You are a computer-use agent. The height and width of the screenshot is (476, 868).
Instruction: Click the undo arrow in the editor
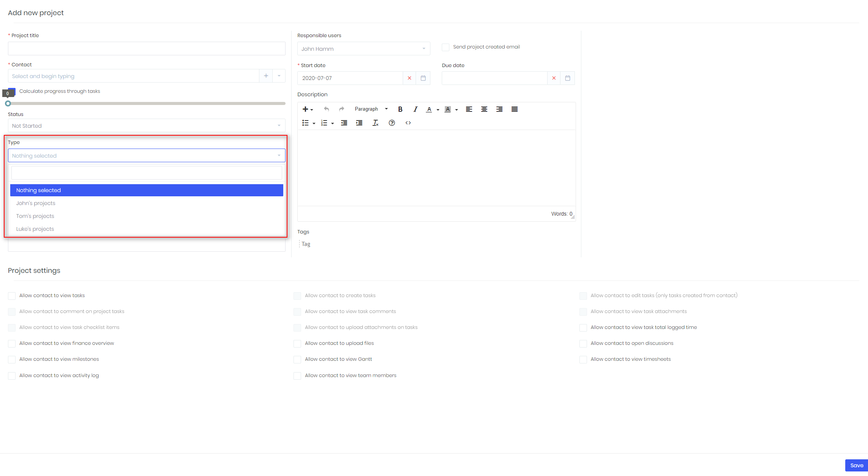point(326,109)
